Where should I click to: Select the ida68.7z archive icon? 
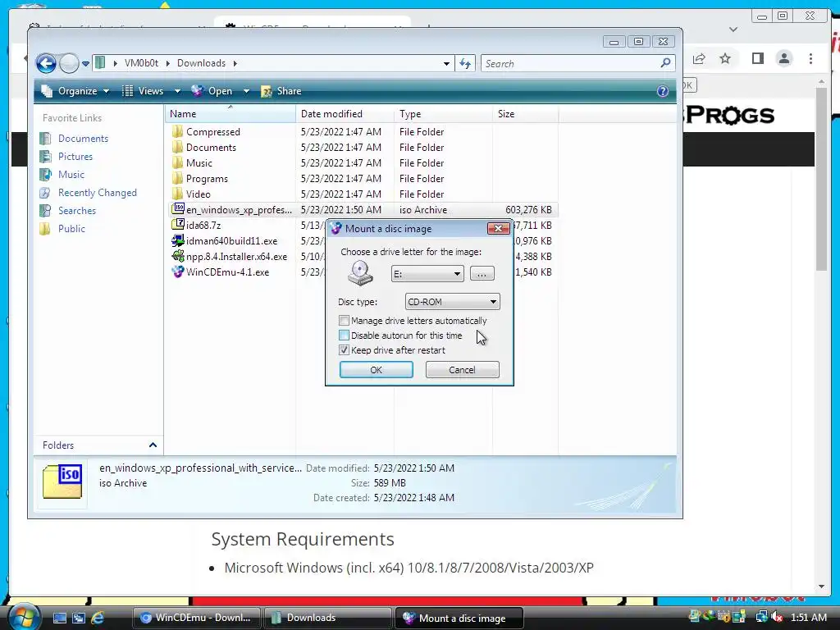tap(177, 225)
